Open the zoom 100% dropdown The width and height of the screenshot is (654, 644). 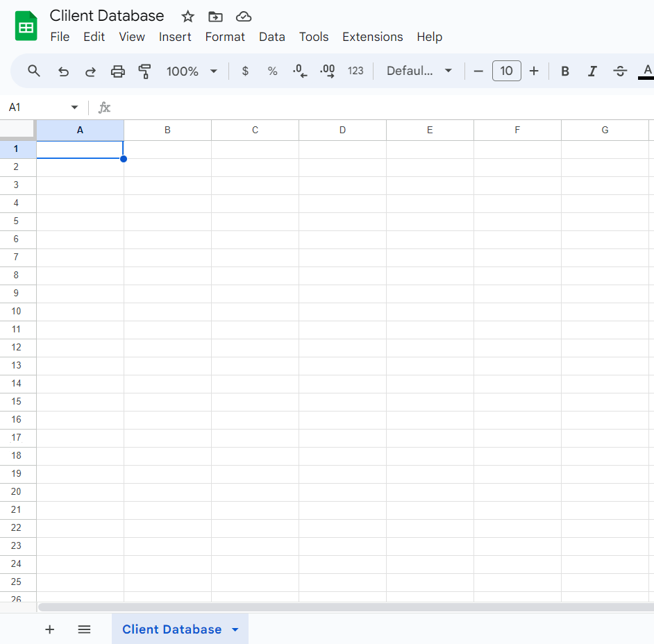point(192,71)
